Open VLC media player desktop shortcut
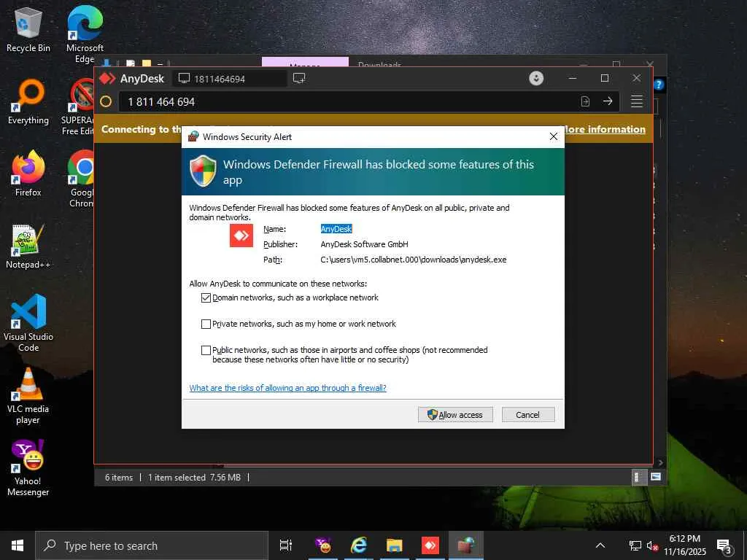The image size is (747, 560). 28,395
